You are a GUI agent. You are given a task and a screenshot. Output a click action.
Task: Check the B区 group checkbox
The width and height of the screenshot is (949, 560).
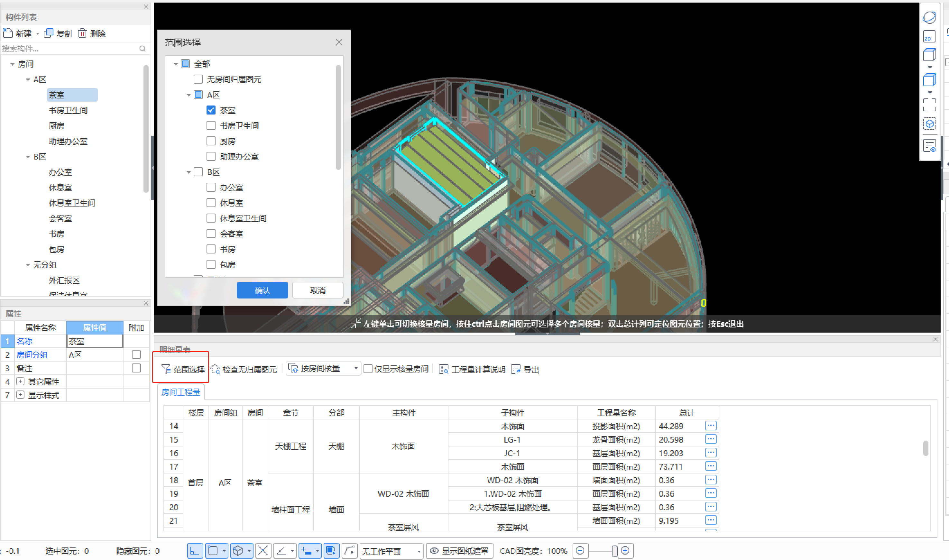tap(198, 172)
